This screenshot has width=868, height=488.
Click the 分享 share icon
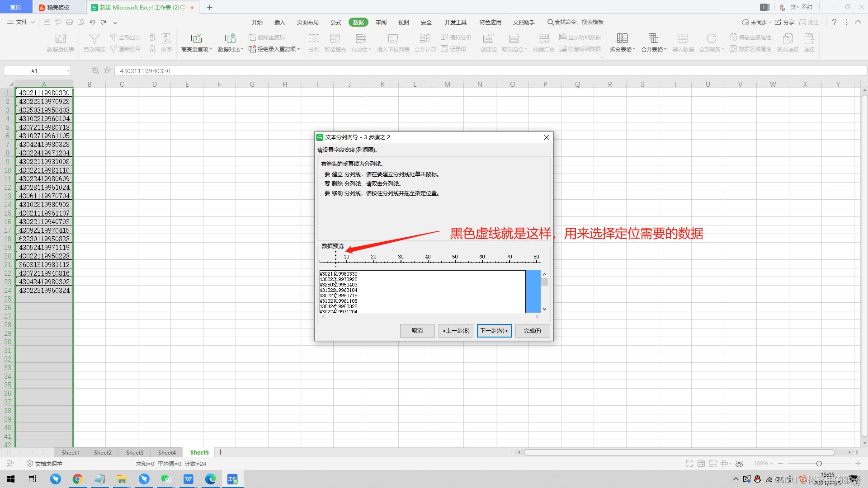pos(784,22)
